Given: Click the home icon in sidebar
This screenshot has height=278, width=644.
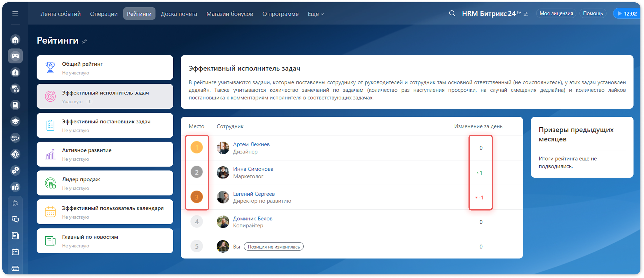Looking at the screenshot, I should 15,40.
